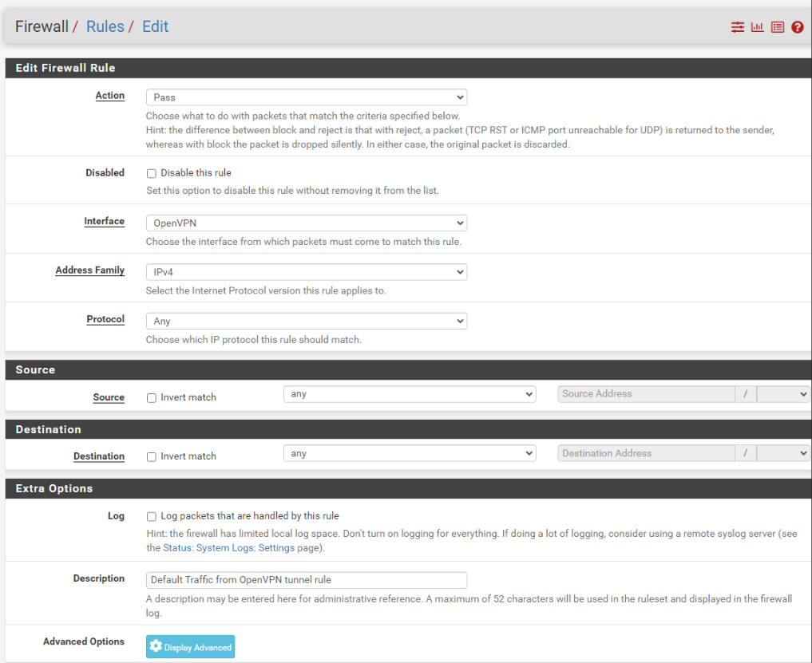Open the related status bar-chart icon
Screen dimensions: 812x663
[757, 27]
